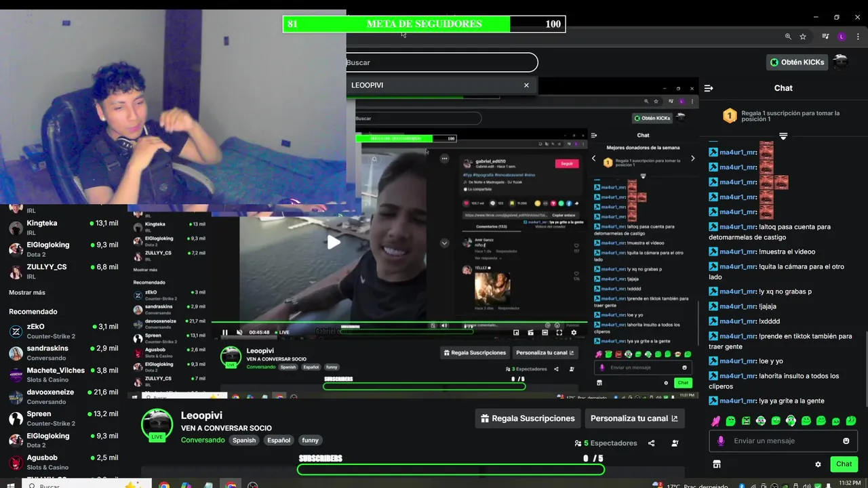Open sandraskins recommended channel
This screenshot has height=488, width=868.
(63, 353)
